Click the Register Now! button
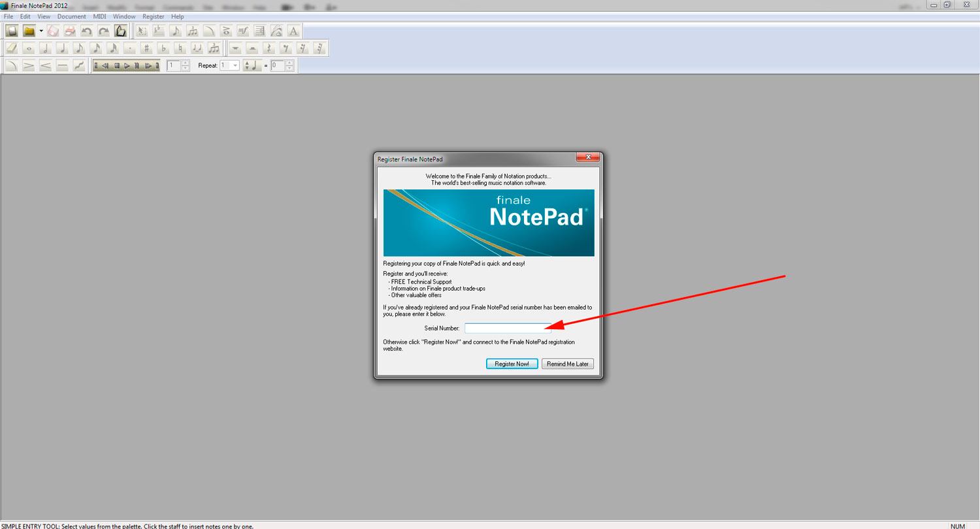The width and height of the screenshot is (980, 529). pos(512,364)
